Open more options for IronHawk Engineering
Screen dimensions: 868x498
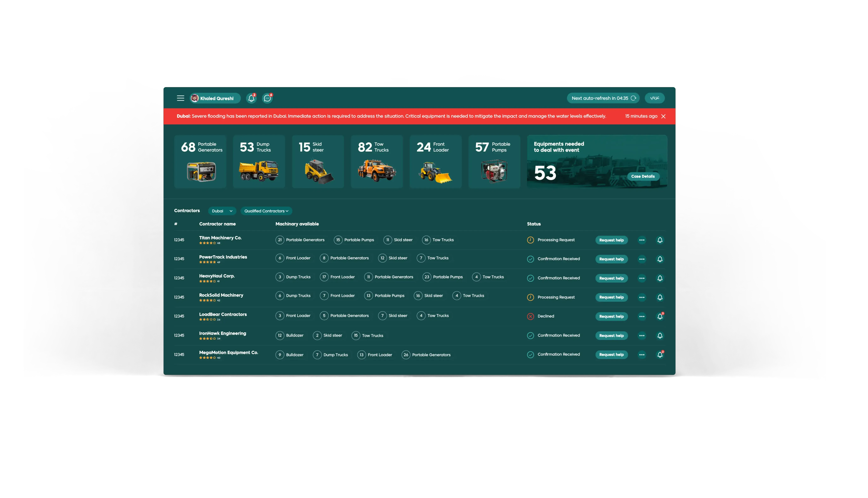[642, 335]
